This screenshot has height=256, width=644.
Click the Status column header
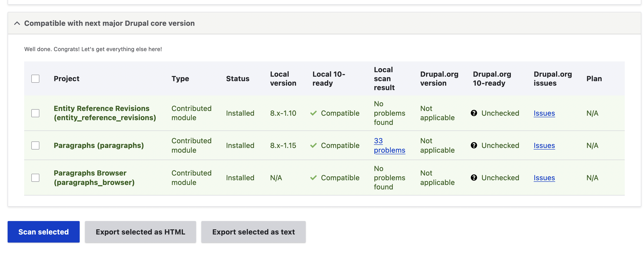tap(237, 79)
